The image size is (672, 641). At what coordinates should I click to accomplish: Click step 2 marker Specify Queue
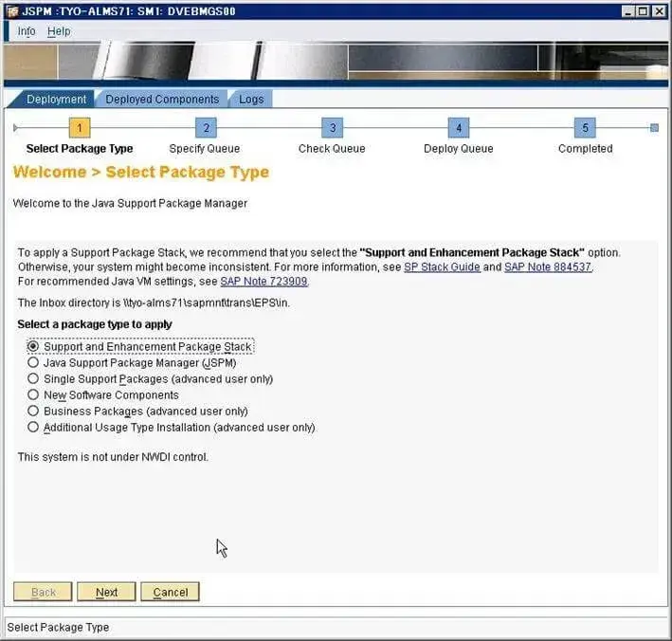(x=206, y=128)
